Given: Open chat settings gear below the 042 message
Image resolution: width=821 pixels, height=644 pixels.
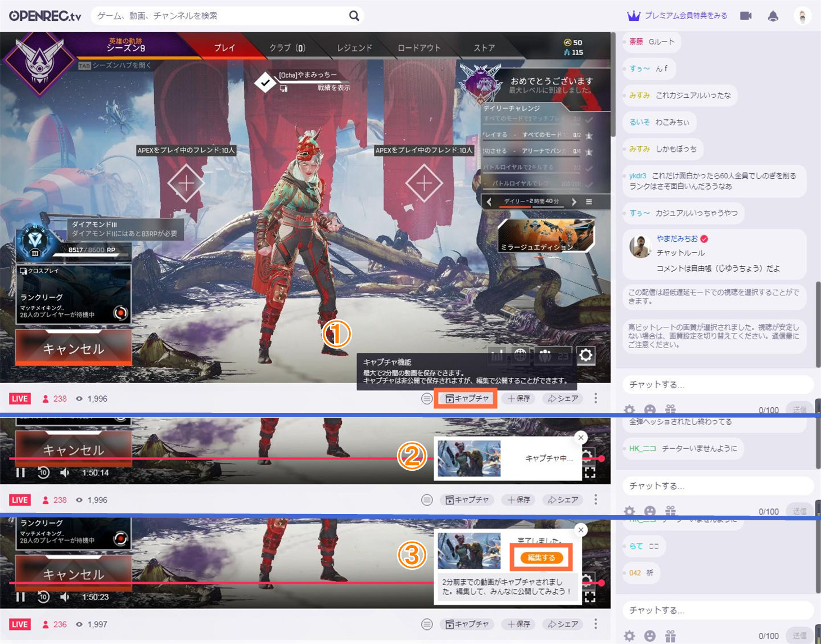Looking at the screenshot, I should [x=629, y=636].
